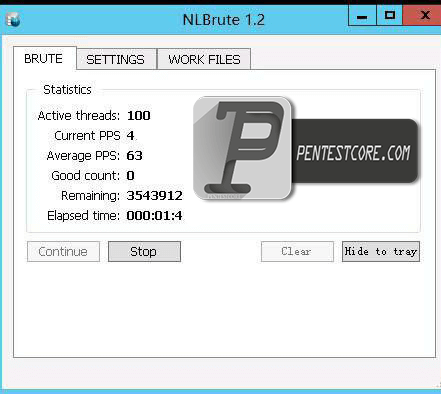Switch to the SETTINGS tab
This screenshot has width=441, height=394.
(x=116, y=59)
